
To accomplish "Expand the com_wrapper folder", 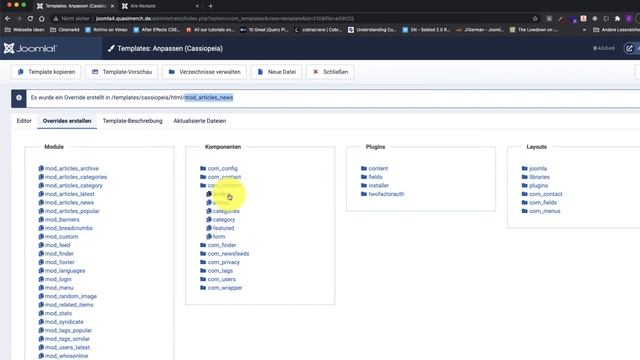I will click(221, 288).
